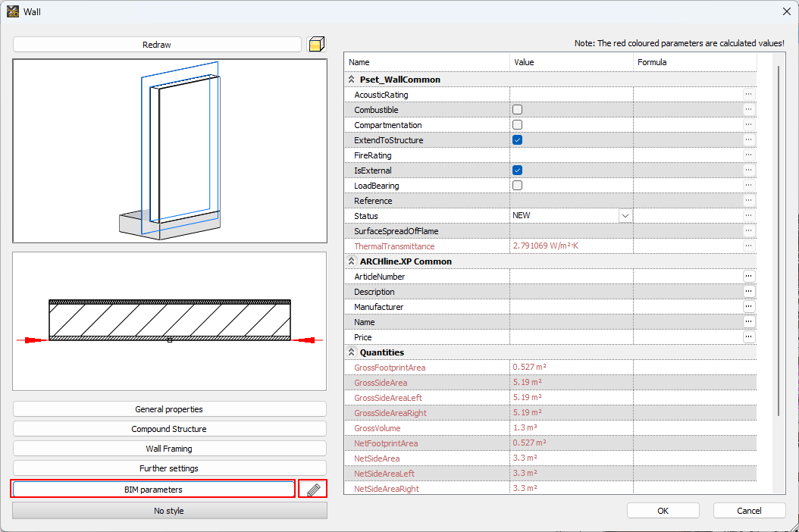Click the ellipsis button in FireRating row
The height and width of the screenshot is (532, 799).
(x=748, y=155)
